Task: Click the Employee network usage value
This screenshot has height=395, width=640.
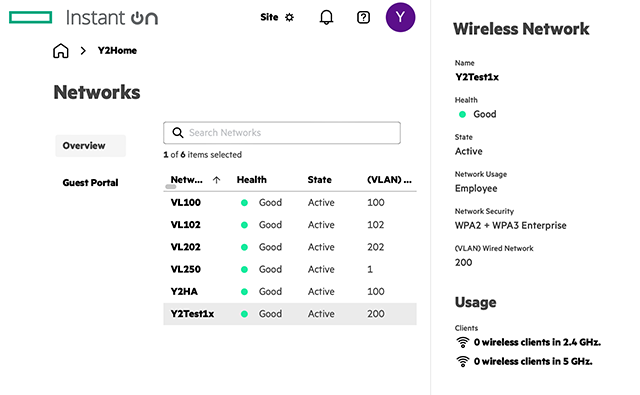Action: pos(476,189)
